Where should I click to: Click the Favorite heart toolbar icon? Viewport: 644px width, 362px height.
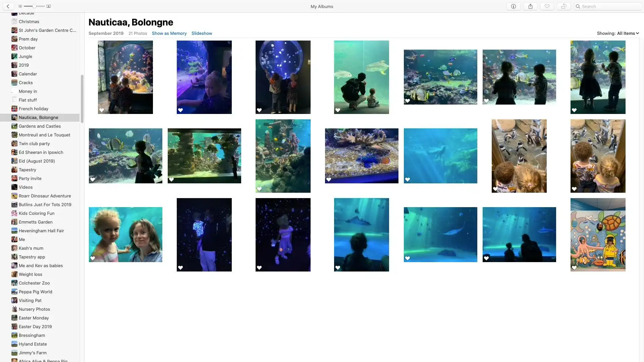[x=547, y=6]
